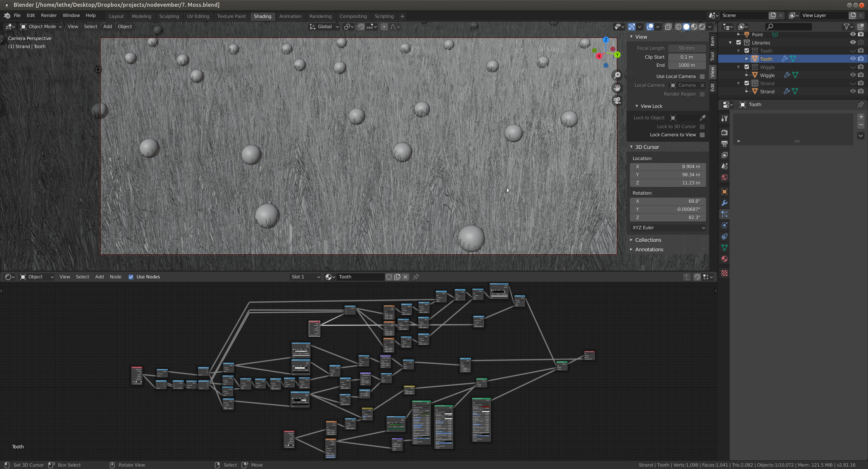Screen dimensions: 868x469
Task: Pin the properties editor context
Action: (861, 104)
